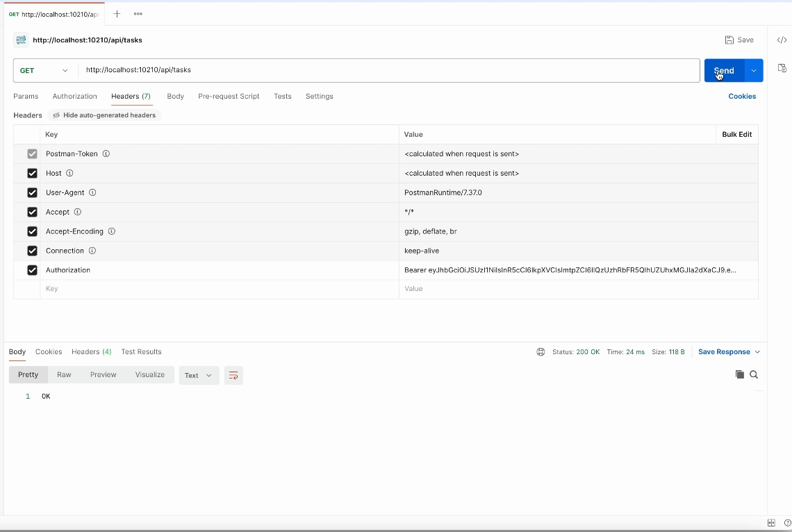Switch to the Pre-request Script tab

[x=229, y=96]
